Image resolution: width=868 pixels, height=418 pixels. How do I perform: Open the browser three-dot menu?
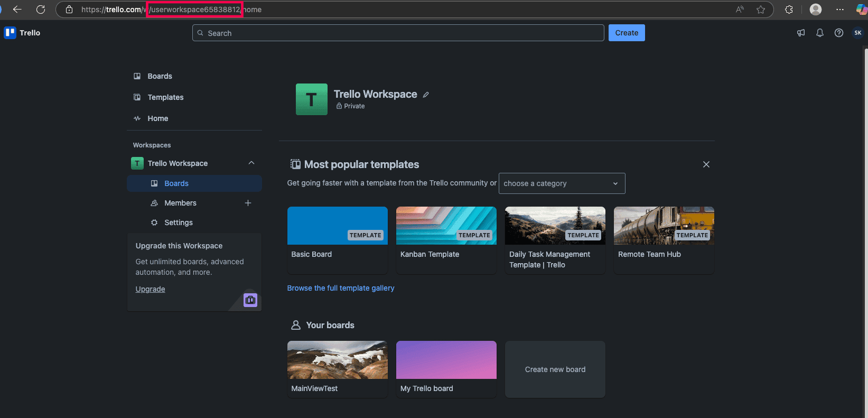pos(840,10)
